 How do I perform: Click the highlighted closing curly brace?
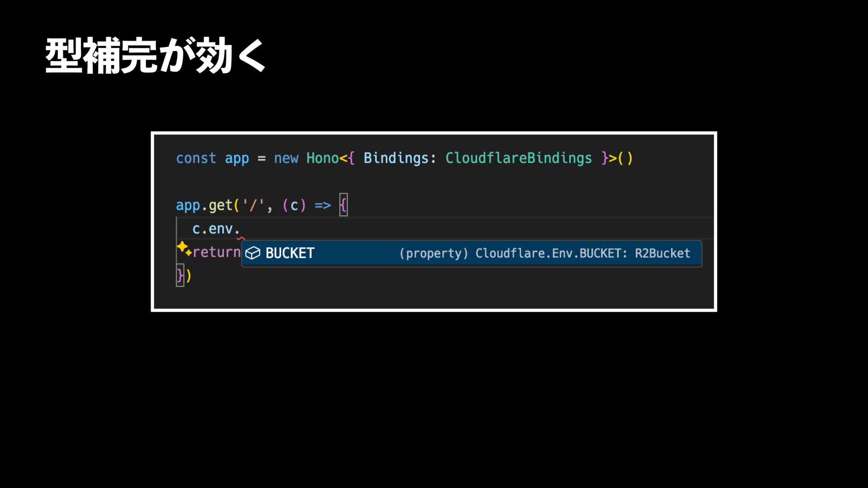pos(179,275)
